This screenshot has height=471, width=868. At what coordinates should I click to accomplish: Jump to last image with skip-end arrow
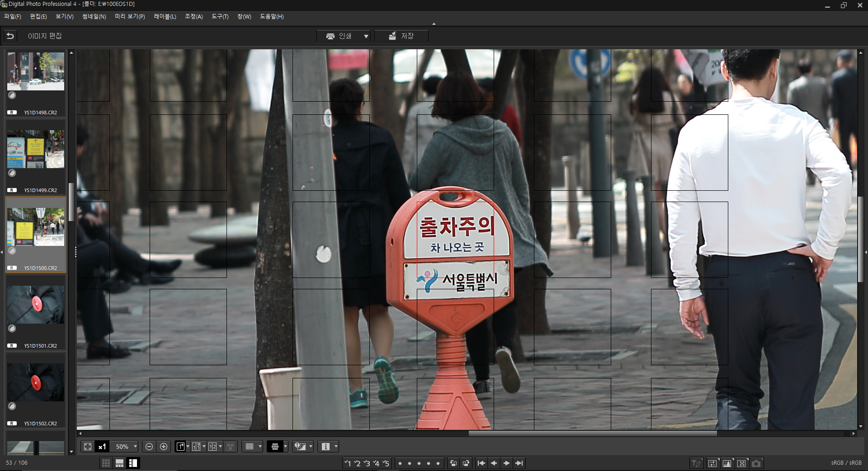point(519,463)
